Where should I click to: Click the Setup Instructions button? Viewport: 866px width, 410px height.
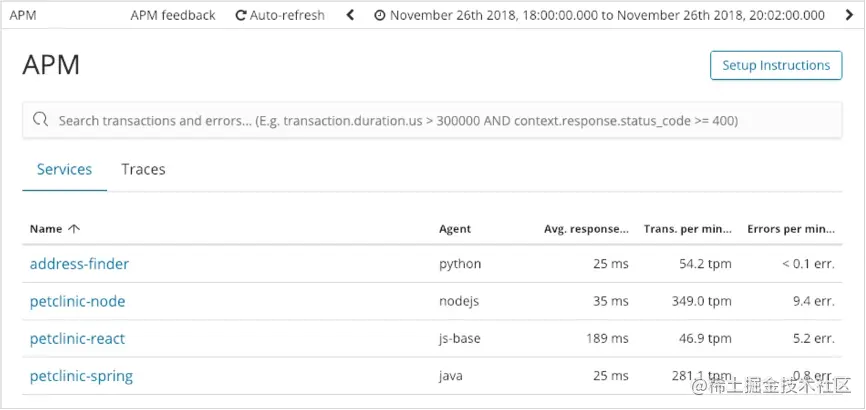(776, 66)
